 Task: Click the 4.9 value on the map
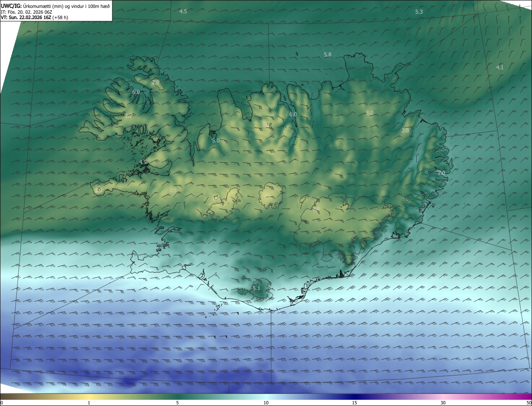[x=143, y=161]
